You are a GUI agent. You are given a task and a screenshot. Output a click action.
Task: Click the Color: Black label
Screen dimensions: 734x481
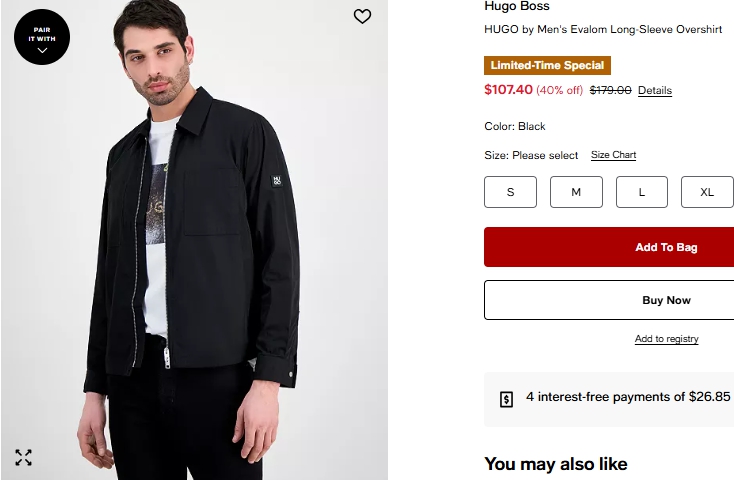515,127
